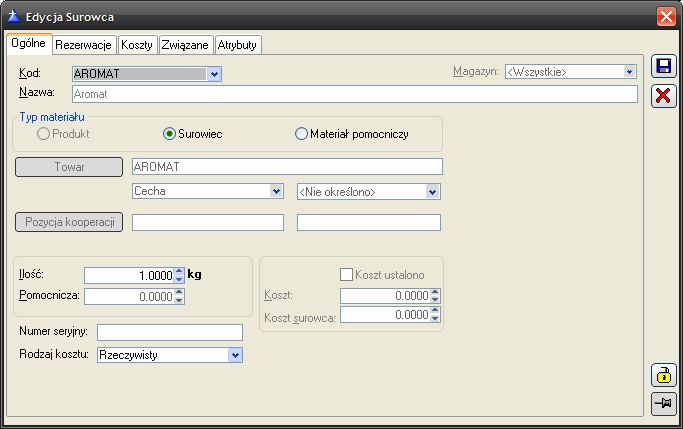
Task: Click the pushpin icon to pin window
Action: (664, 404)
